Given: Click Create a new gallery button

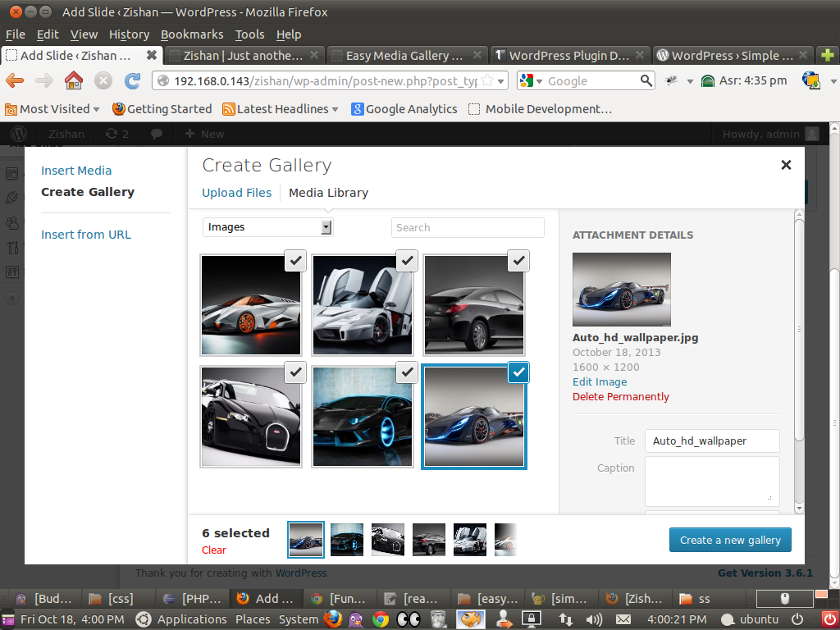Looking at the screenshot, I should [x=730, y=540].
